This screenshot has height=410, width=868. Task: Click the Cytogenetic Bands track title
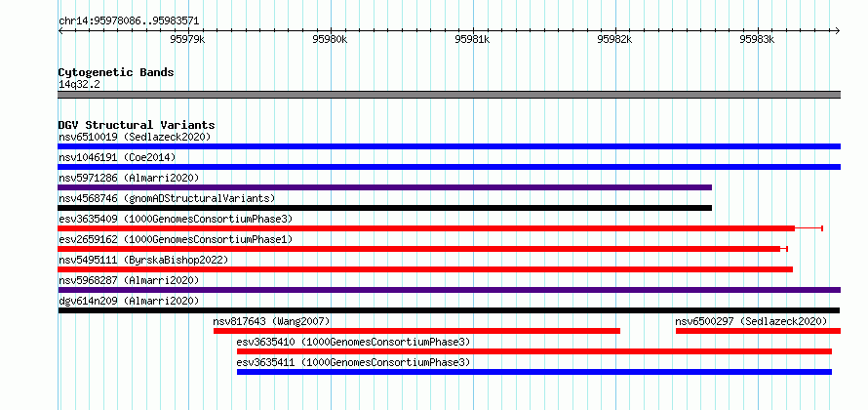coord(116,72)
